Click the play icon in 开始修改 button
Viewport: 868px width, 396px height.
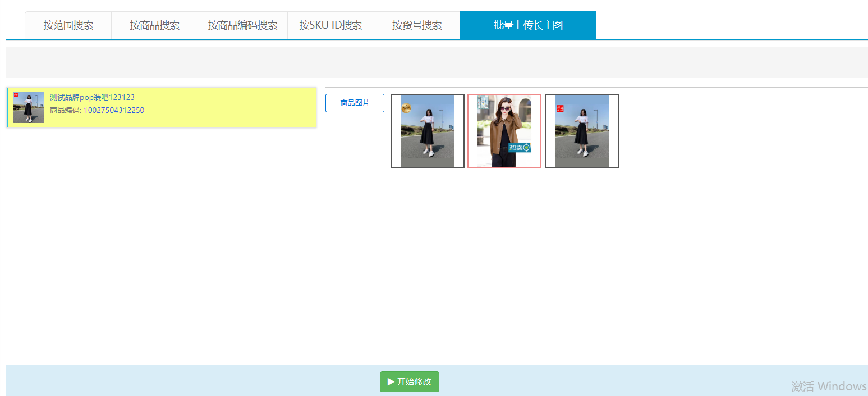(x=391, y=382)
